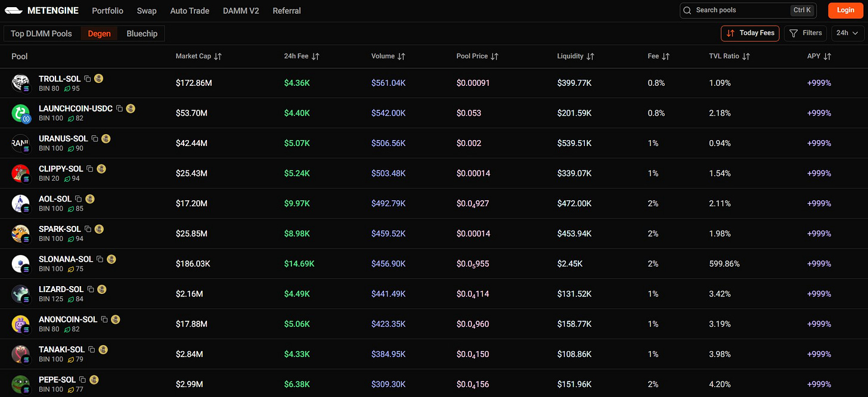Copy the SPARK-SOL pool address
Screen dimensions: 868x397
point(88,229)
